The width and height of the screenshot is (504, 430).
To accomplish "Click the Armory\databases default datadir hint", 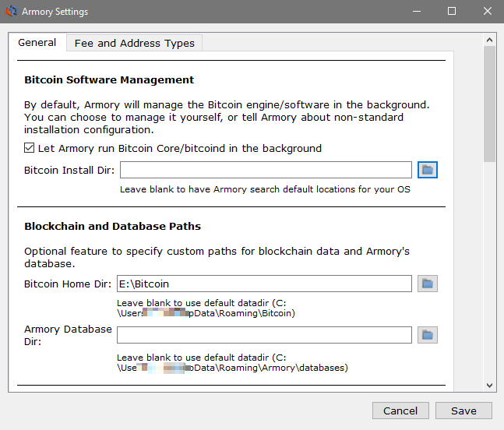I will pyautogui.click(x=232, y=362).
